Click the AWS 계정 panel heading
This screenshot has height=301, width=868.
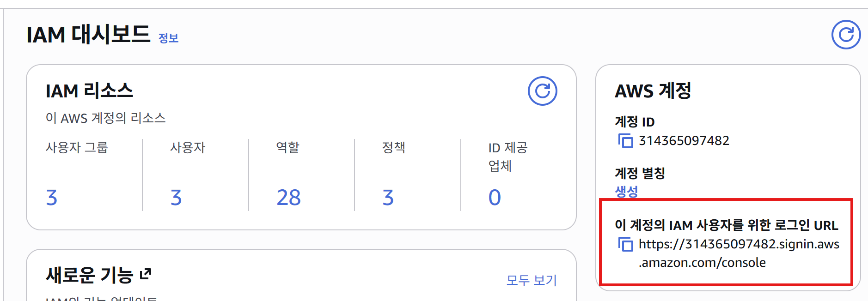point(653,90)
